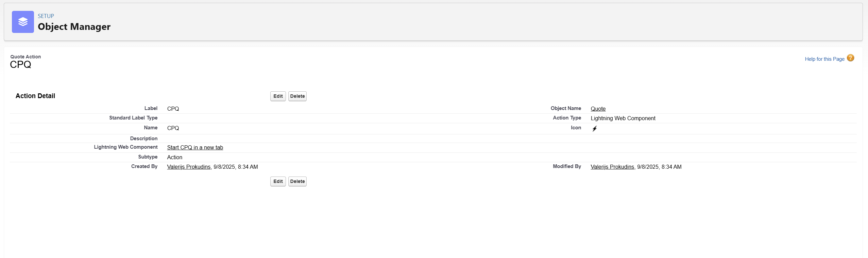868x258 pixels.
Task: Click the bottom Delete button
Action: (x=297, y=181)
